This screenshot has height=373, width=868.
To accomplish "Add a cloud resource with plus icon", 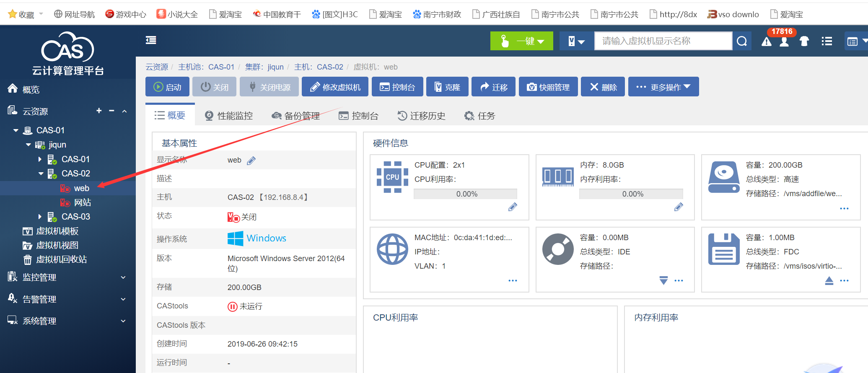I will (x=99, y=111).
